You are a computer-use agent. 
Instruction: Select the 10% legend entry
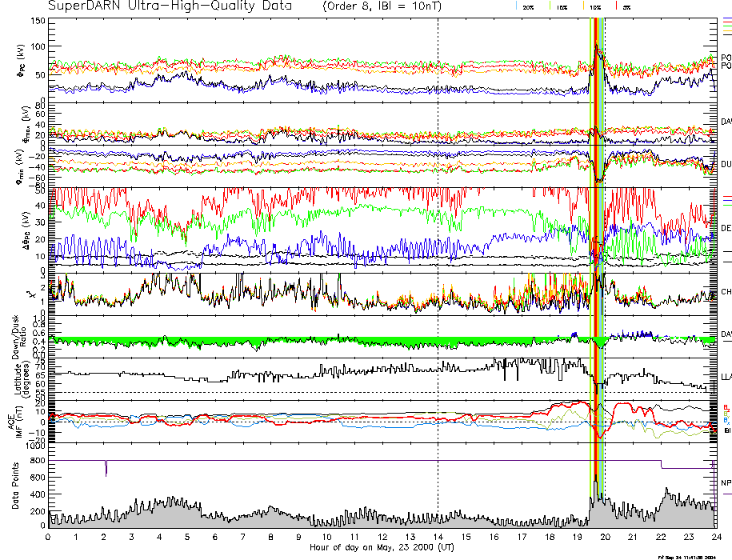tap(594, 6)
